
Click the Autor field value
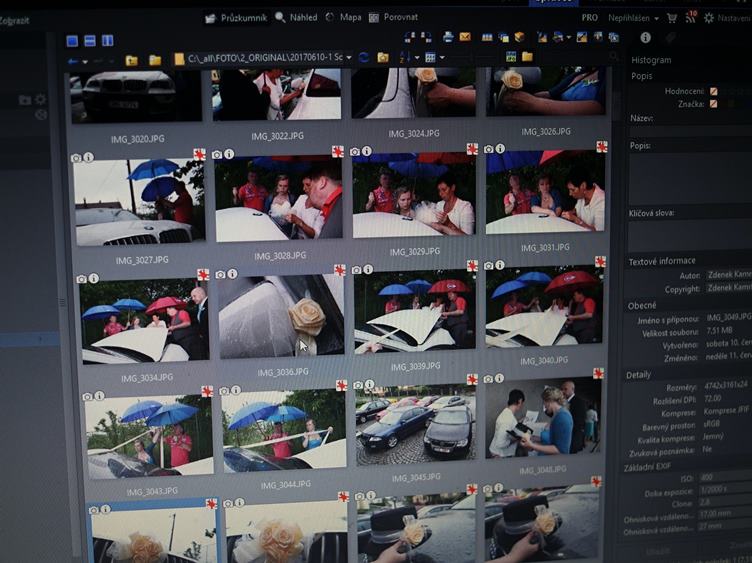point(729,275)
